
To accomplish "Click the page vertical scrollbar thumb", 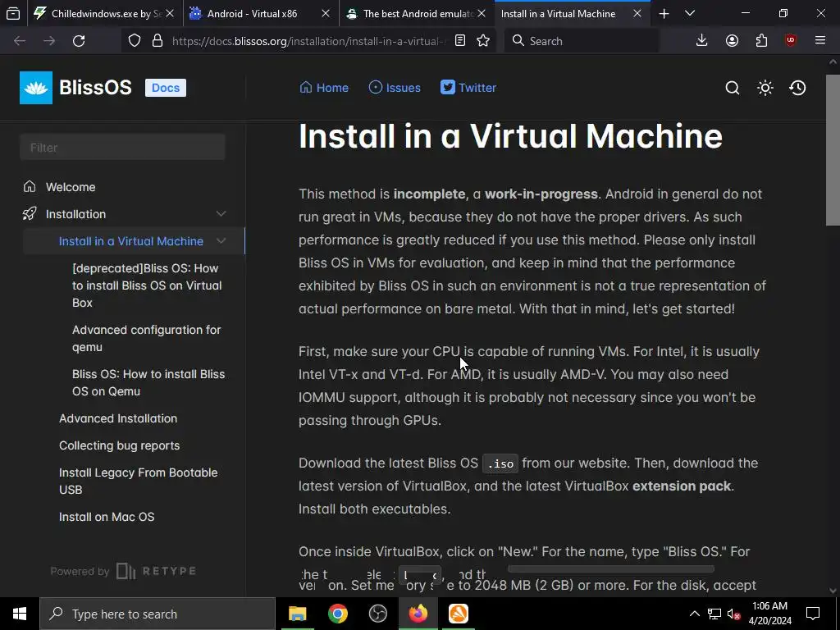I will pyautogui.click(x=833, y=150).
